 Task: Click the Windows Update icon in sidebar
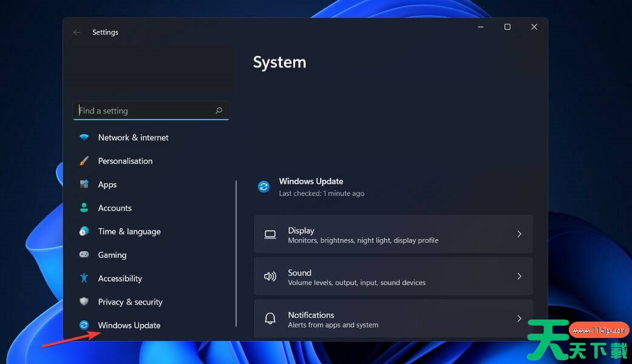84,325
